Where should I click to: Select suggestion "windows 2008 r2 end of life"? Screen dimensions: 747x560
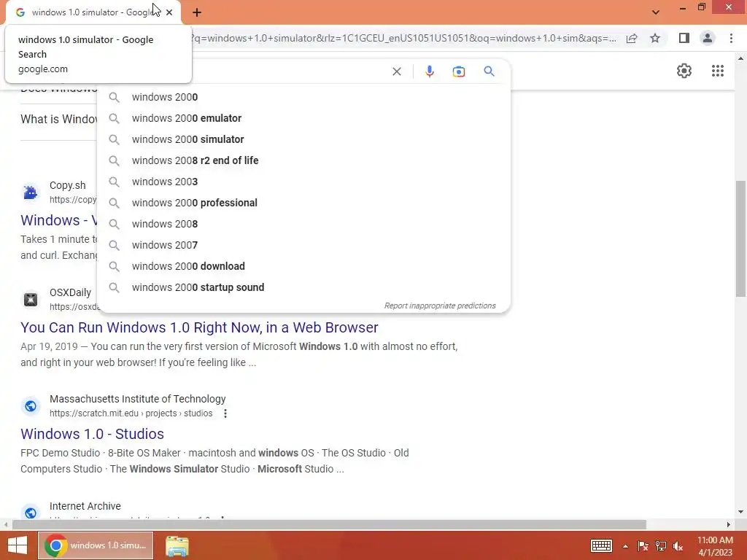point(303,160)
